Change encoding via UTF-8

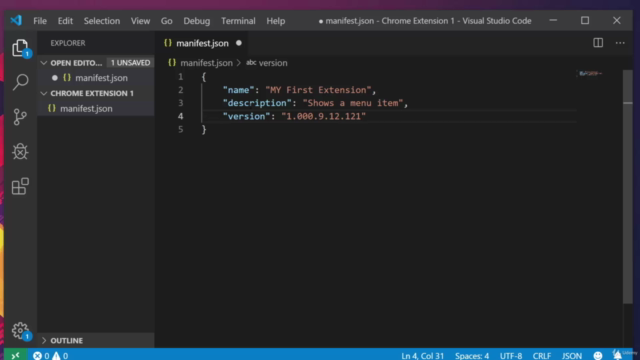point(511,356)
